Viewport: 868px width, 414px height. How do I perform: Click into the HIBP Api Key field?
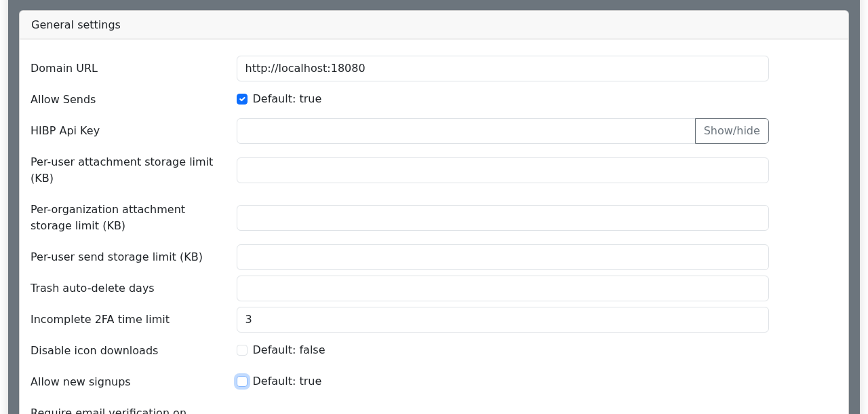(466, 131)
